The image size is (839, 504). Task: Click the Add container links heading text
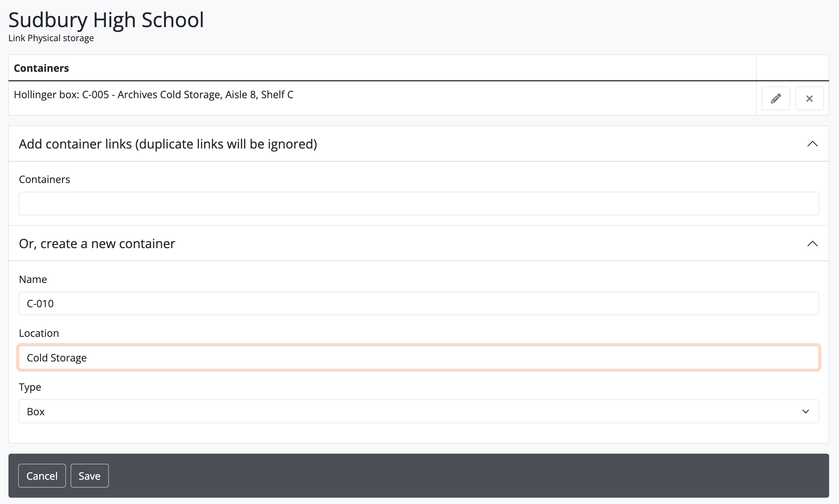pos(168,144)
